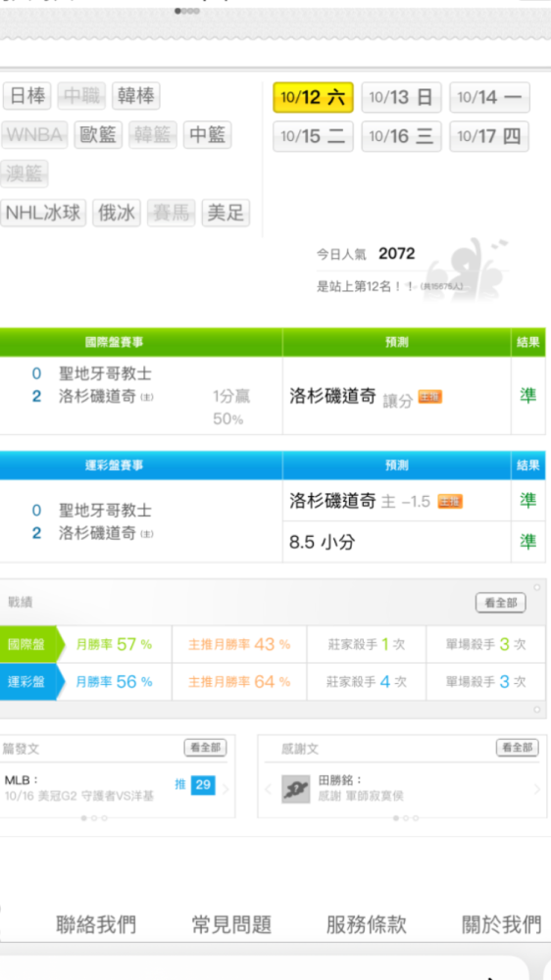This screenshot has height=980, width=551.
Task: Go to next thank-you note arrow
Action: click(536, 789)
